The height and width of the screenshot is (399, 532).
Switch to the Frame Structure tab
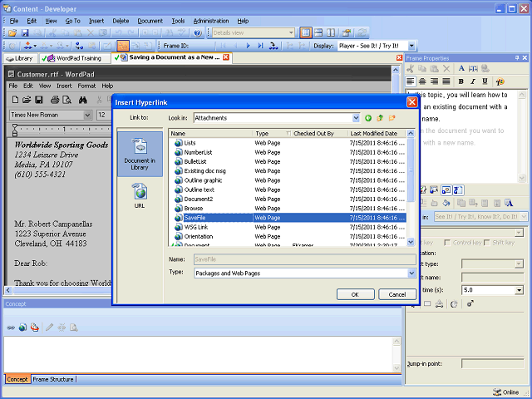pyautogui.click(x=53, y=379)
